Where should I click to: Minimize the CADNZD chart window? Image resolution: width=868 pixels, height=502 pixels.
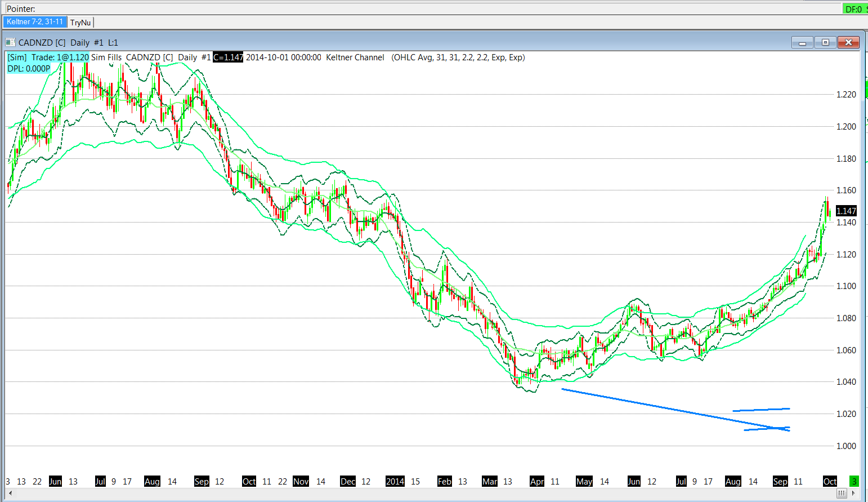[x=802, y=43]
